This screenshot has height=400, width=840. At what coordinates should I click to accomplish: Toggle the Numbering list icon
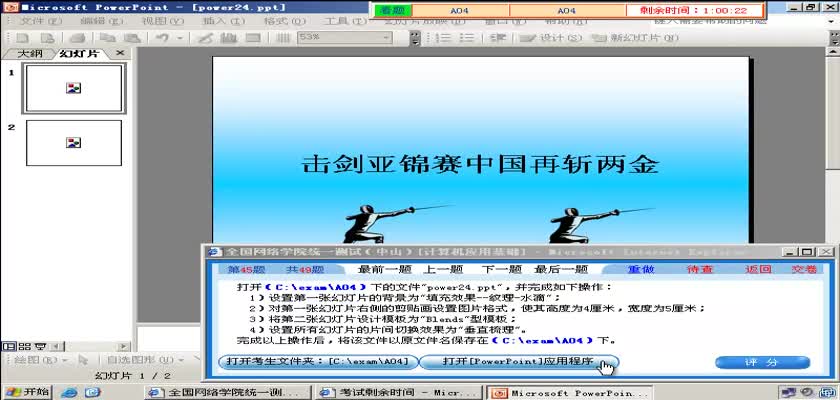tap(443, 38)
